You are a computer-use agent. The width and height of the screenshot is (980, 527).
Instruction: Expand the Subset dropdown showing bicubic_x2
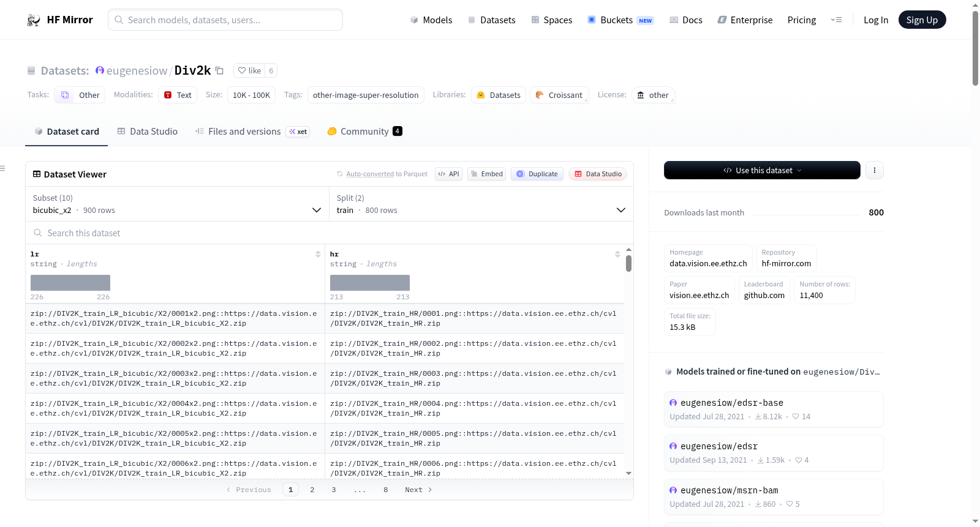(x=177, y=204)
